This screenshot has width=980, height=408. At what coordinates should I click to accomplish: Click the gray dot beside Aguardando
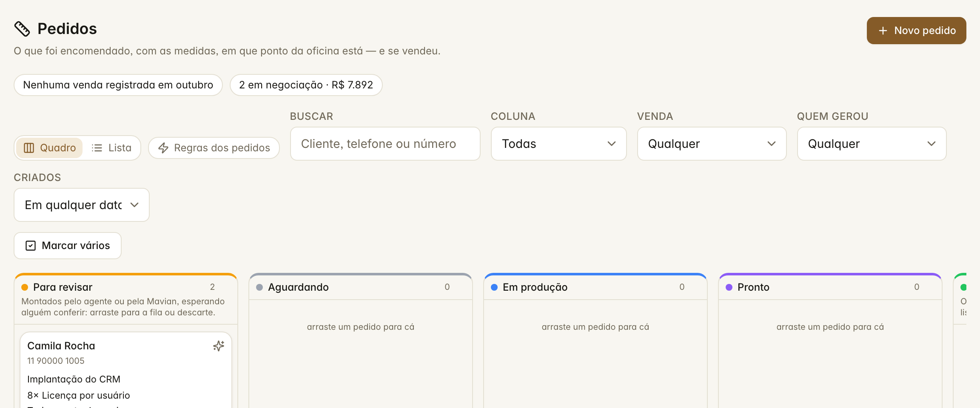pyautogui.click(x=259, y=287)
